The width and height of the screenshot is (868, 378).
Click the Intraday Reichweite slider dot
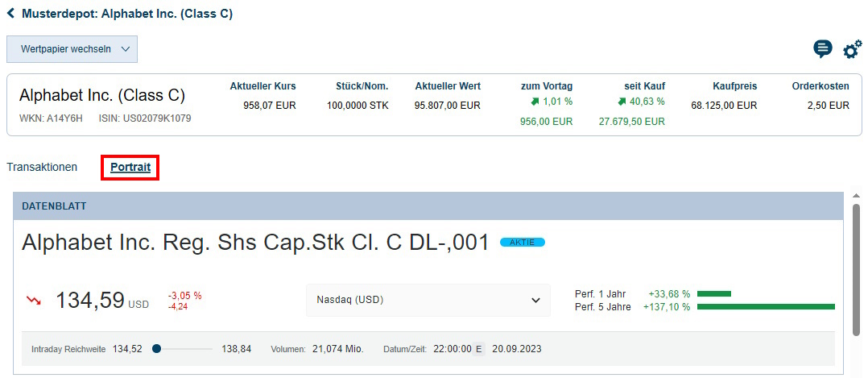click(156, 349)
